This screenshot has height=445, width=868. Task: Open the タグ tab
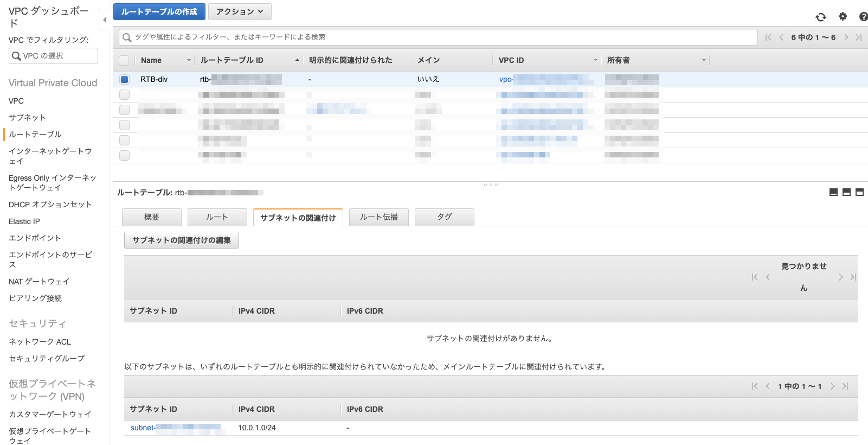coord(445,217)
